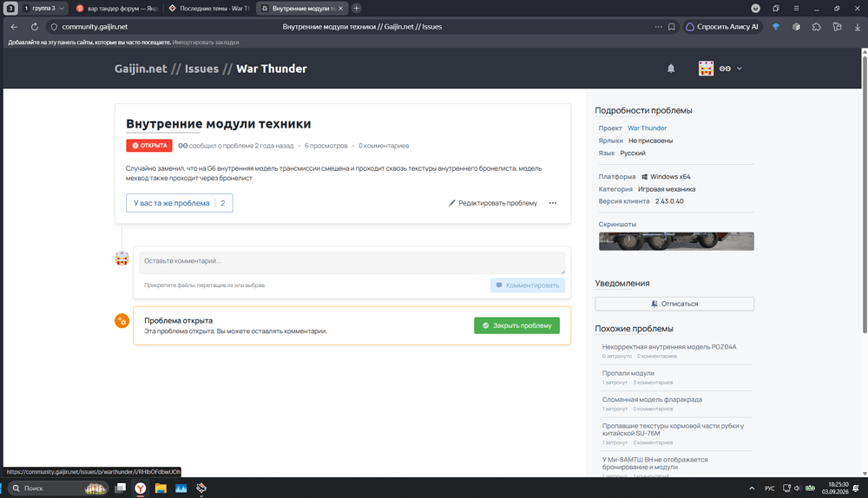This screenshot has height=498, width=868.
Task: Open File Explorer from the taskbar
Action: click(161, 488)
